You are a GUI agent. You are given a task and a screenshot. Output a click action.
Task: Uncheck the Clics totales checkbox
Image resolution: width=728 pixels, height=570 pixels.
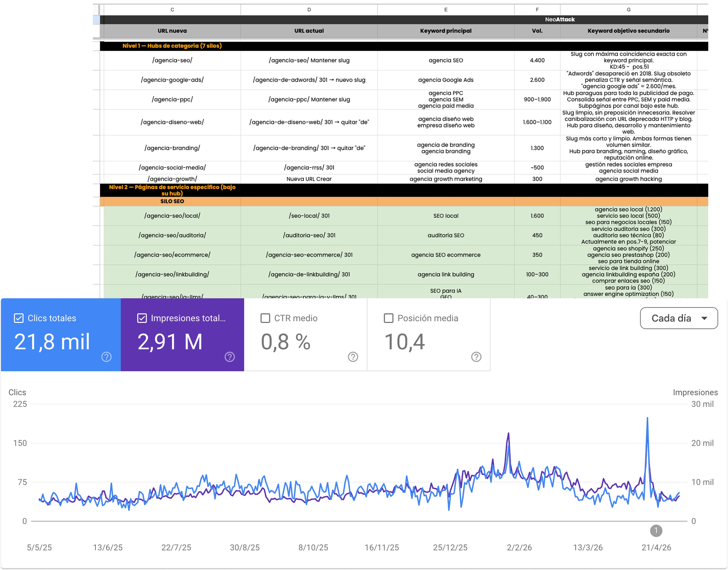[19, 318]
